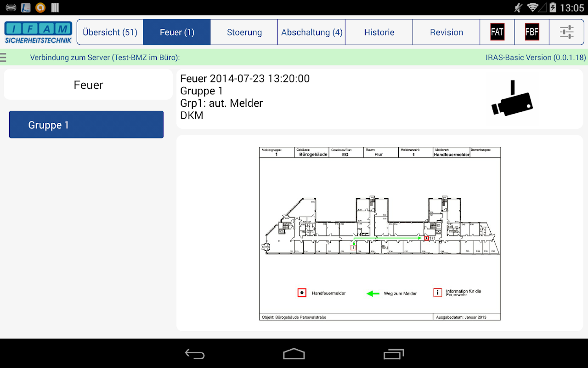Tap the IRAS notification icon

coord(26,7)
